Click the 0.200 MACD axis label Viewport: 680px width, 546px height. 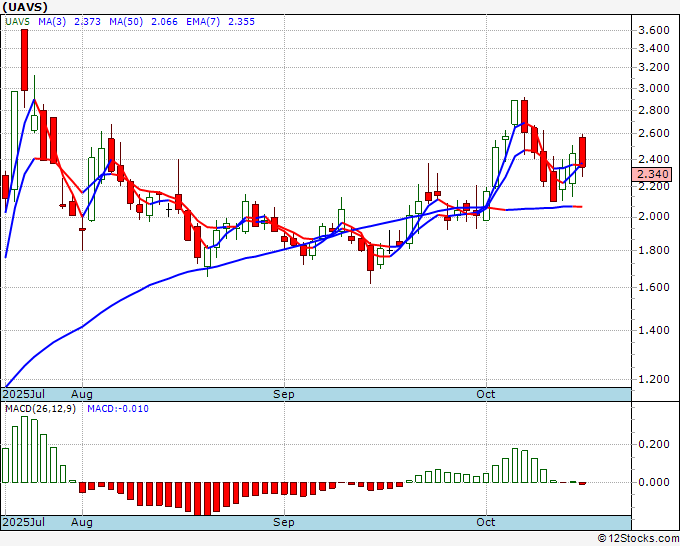(x=654, y=444)
